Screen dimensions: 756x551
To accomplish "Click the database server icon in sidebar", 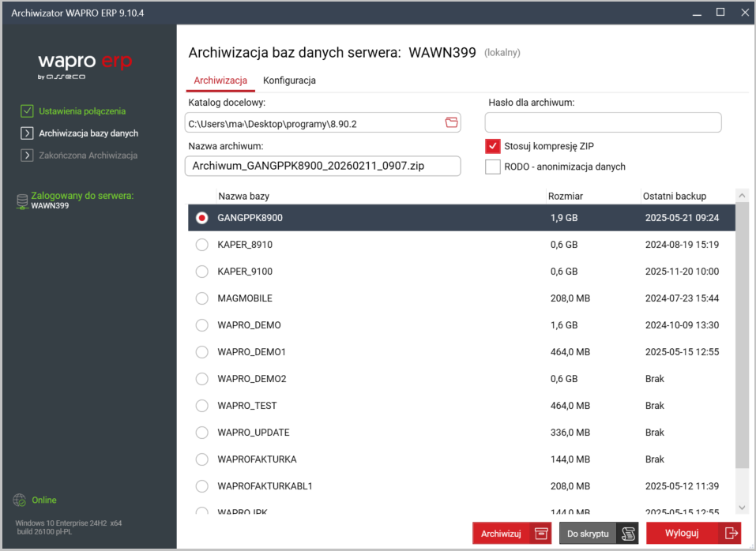I will coord(22,201).
